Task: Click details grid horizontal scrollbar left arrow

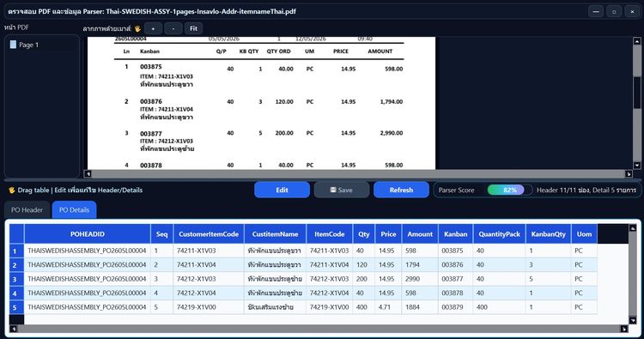Action: point(13,329)
